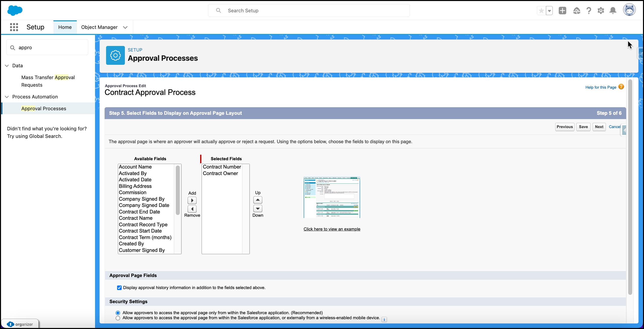Click the Available Fields list scrollbar
The width and height of the screenshot is (644, 329).
tap(178, 190)
